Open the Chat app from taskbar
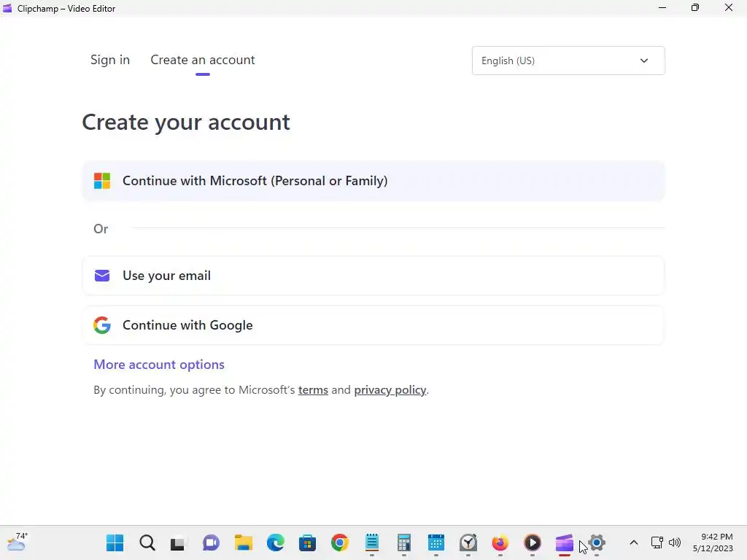The width and height of the screenshot is (747, 560). pyautogui.click(x=211, y=542)
